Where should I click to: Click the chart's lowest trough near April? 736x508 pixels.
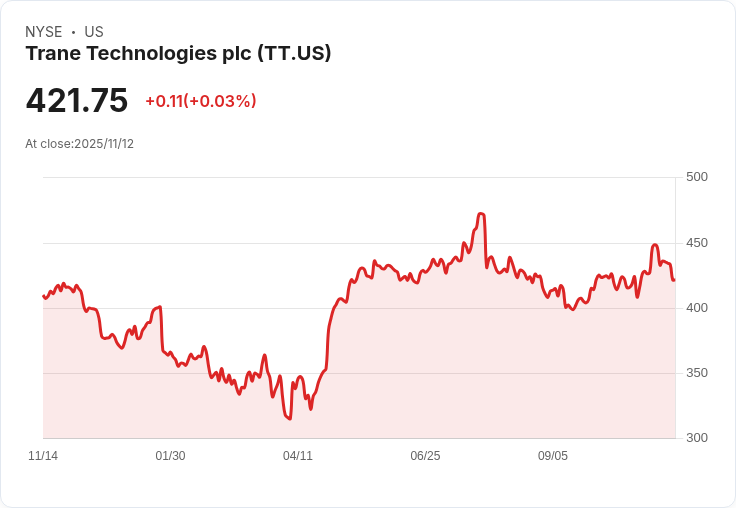tap(290, 418)
